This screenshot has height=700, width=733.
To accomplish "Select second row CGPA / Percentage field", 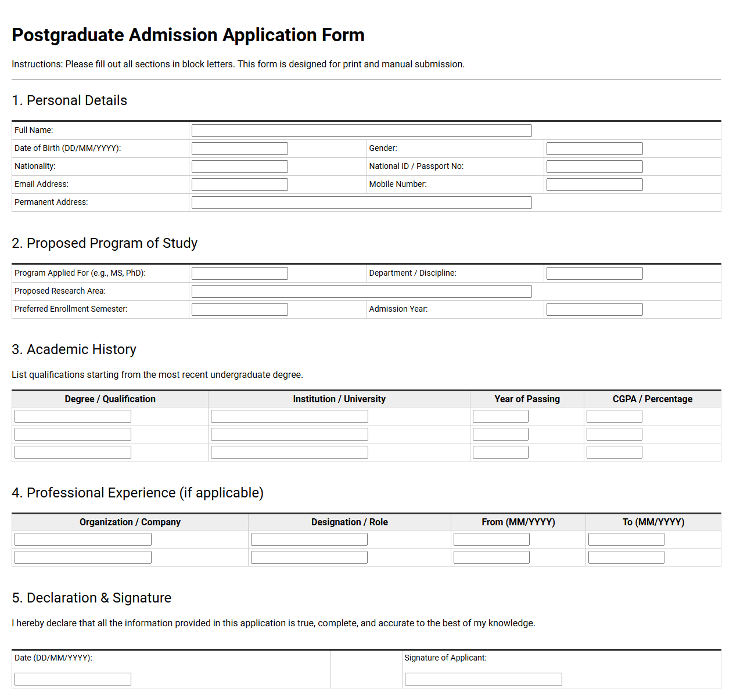I will pyautogui.click(x=615, y=434).
